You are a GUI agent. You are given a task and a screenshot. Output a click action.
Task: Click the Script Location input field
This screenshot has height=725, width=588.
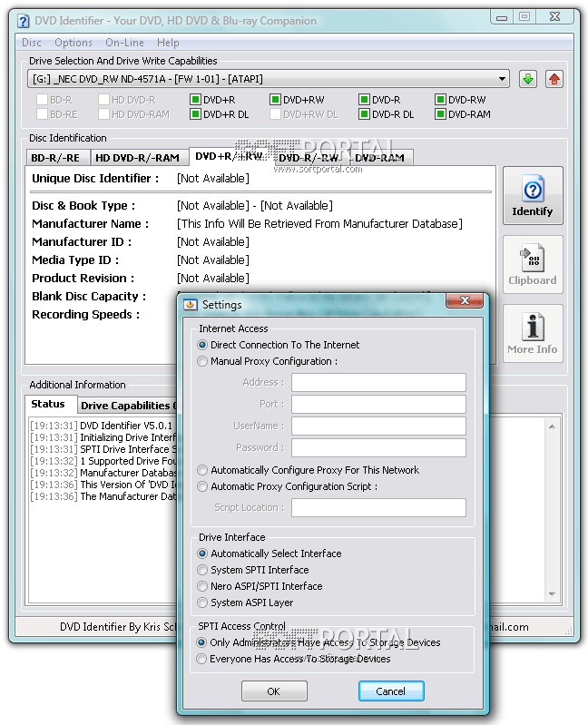[378, 508]
